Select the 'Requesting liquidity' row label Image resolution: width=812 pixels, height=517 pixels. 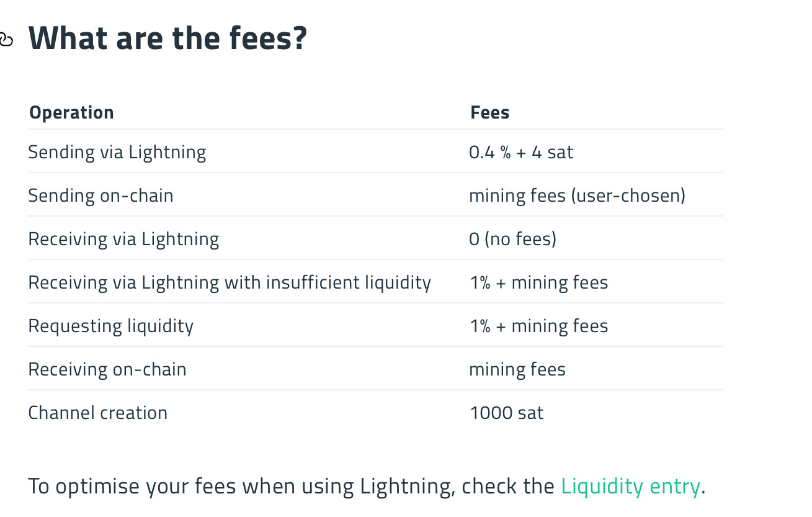point(111,326)
